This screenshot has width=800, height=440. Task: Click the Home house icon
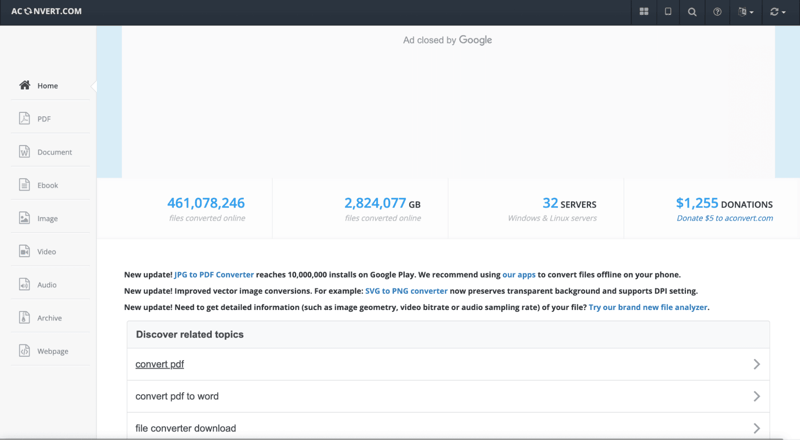pos(24,85)
